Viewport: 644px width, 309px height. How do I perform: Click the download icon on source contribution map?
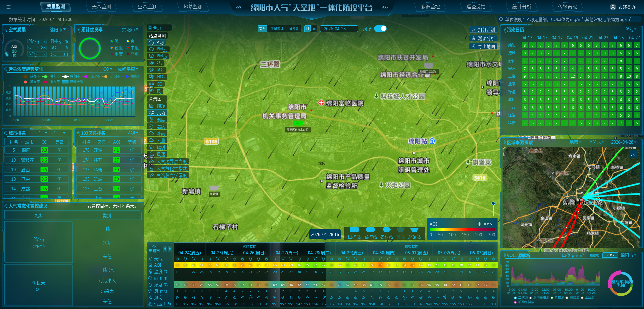(x=633, y=154)
